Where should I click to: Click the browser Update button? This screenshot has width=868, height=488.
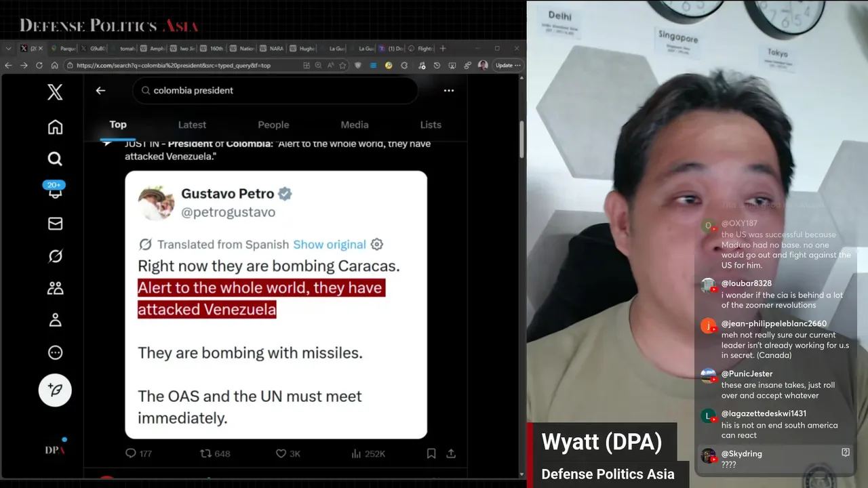click(x=508, y=66)
